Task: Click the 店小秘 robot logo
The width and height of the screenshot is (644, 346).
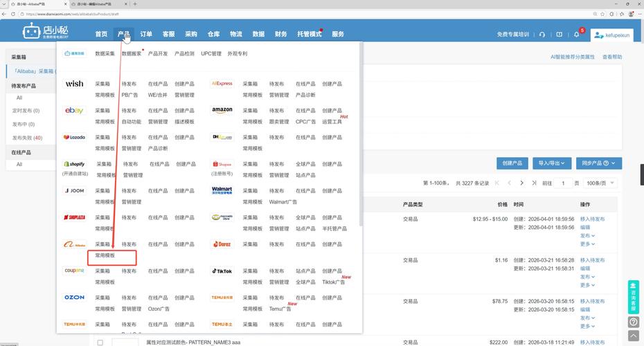Action: tap(45, 31)
